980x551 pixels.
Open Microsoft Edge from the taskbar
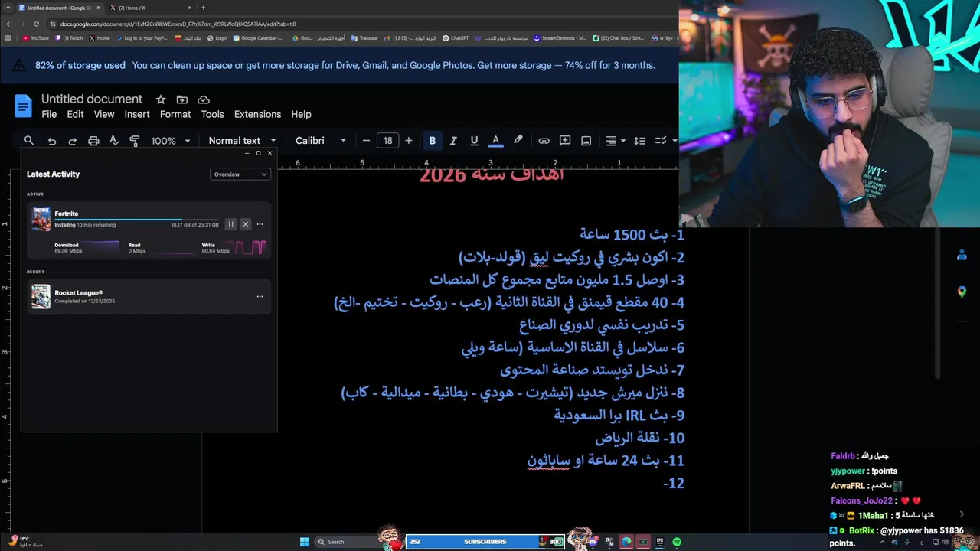click(x=626, y=542)
